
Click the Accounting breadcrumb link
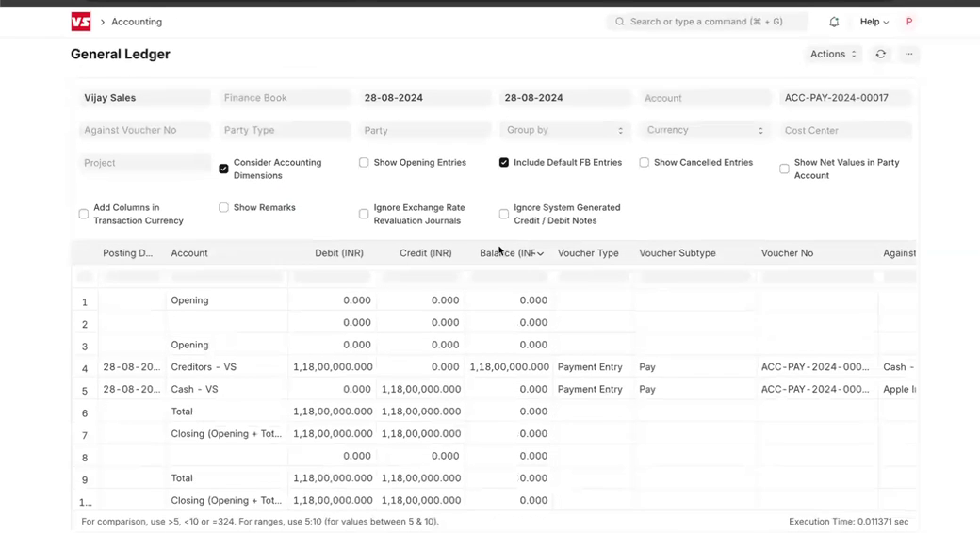click(x=137, y=22)
